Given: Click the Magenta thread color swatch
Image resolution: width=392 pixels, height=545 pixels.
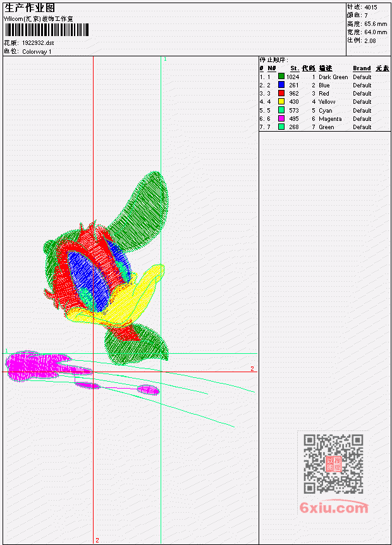Looking at the screenshot, I should tap(281, 118).
